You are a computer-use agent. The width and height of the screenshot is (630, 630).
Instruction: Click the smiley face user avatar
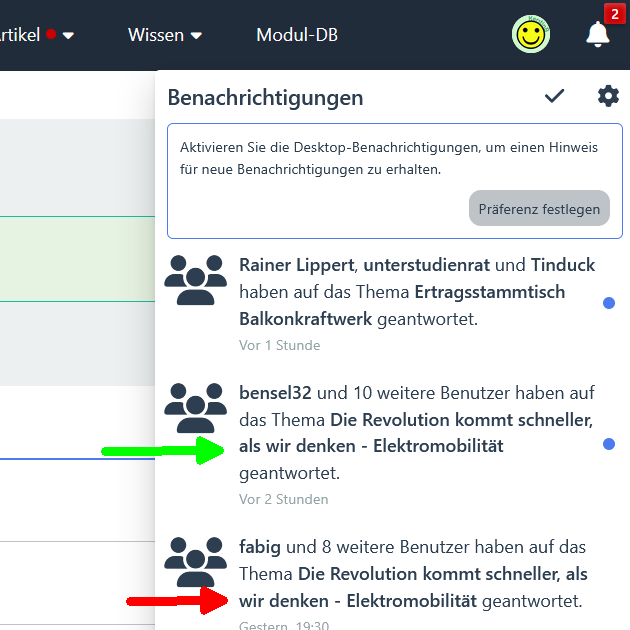pos(531,34)
